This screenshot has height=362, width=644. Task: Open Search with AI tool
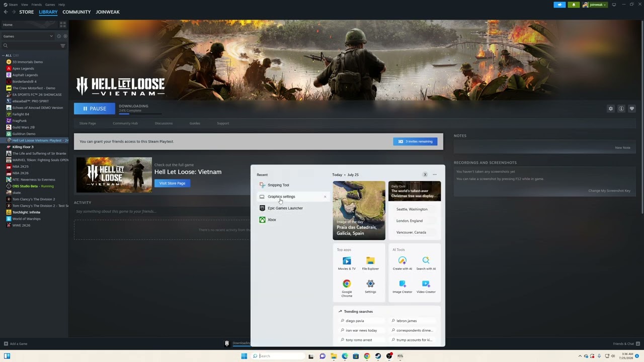(x=426, y=263)
